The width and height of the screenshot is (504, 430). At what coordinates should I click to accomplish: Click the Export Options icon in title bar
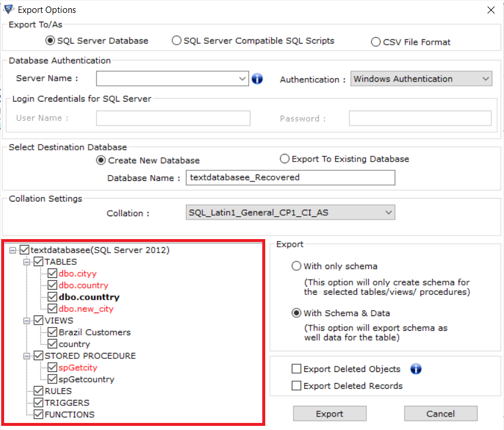pos(9,9)
